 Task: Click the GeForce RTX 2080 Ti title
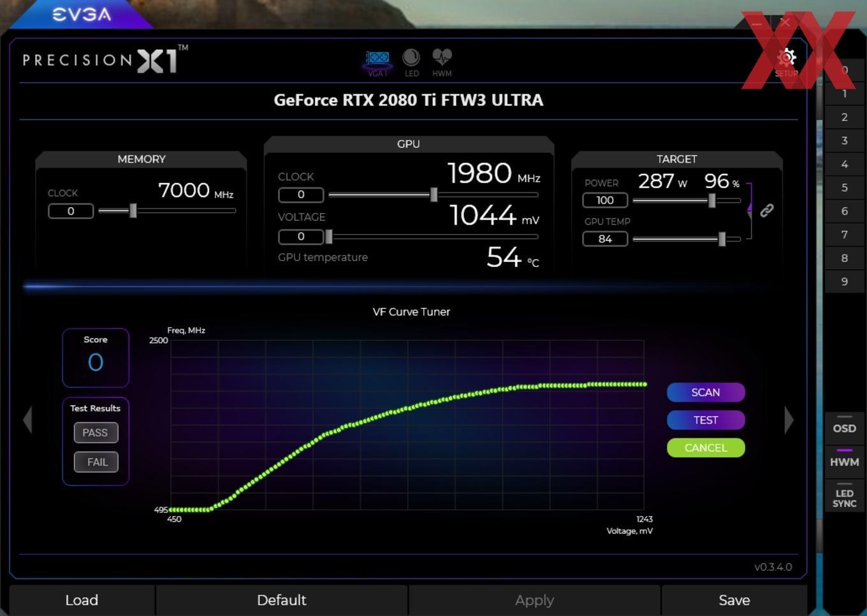pos(409,100)
